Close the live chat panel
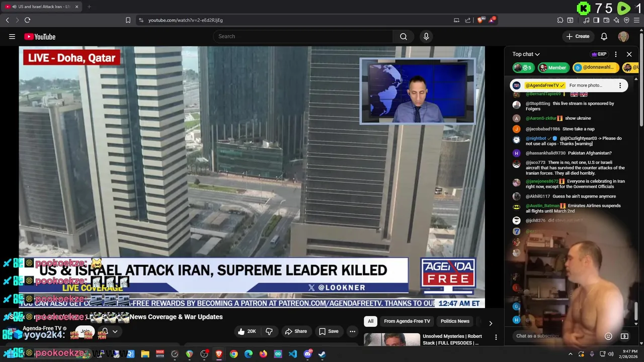 [x=629, y=54]
